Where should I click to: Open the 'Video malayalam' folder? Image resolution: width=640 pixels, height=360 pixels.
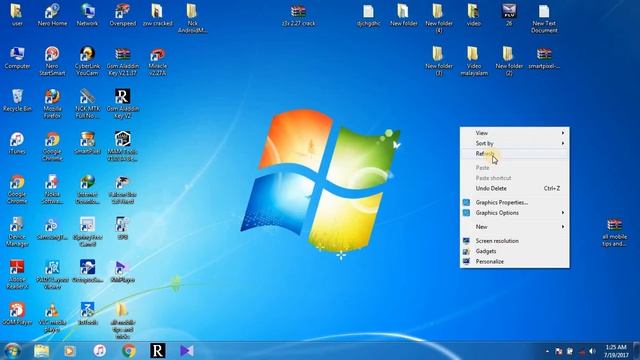point(473,60)
